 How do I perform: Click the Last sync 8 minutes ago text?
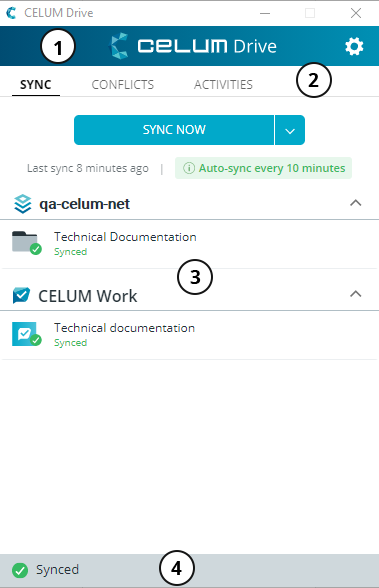pyautogui.click(x=88, y=168)
